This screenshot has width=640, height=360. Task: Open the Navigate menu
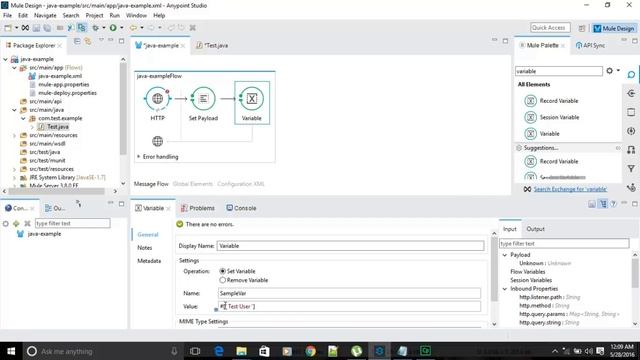click(x=45, y=15)
